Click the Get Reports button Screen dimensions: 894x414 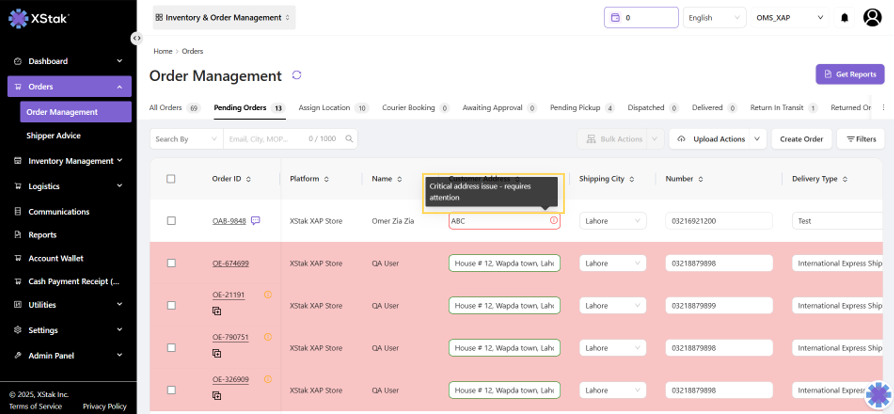pyautogui.click(x=849, y=74)
